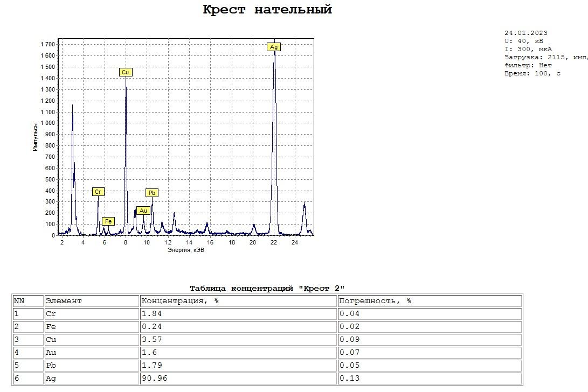This screenshot has height=392, width=588.
Task: Click the yellow Au peak tag in the graph
Action: click(x=143, y=211)
